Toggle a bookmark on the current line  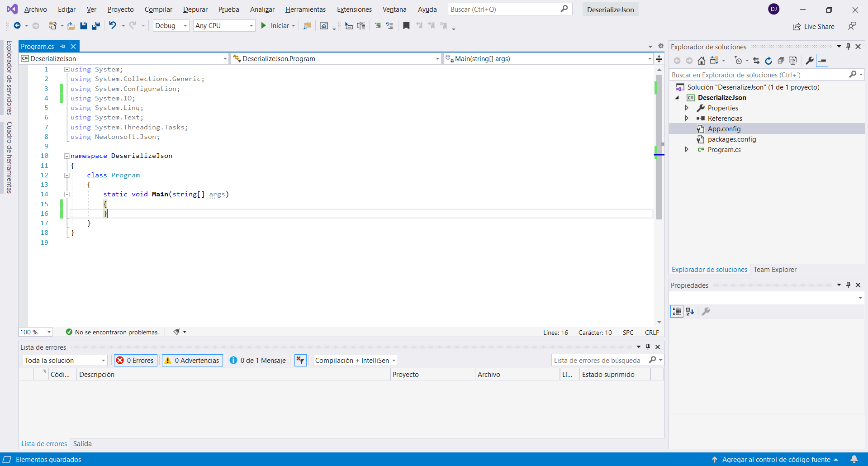(x=406, y=26)
